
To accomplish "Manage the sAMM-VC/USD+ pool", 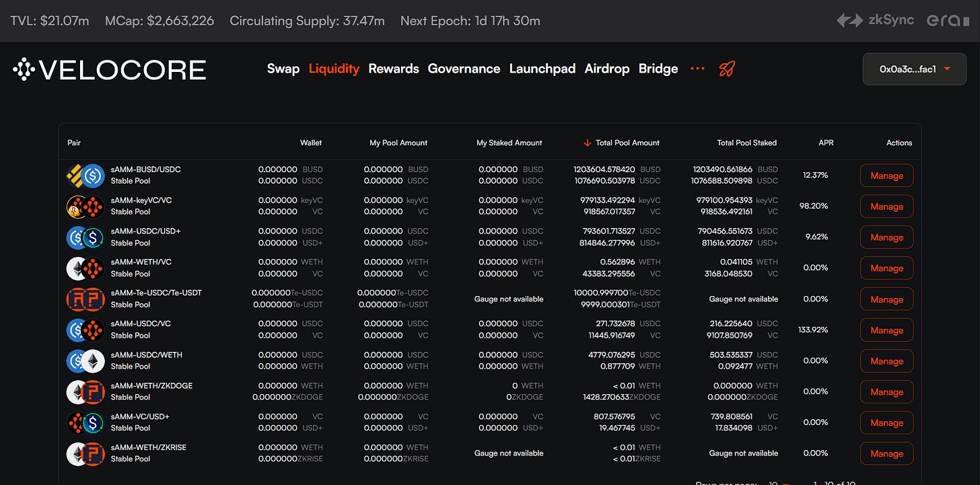I will click(886, 422).
